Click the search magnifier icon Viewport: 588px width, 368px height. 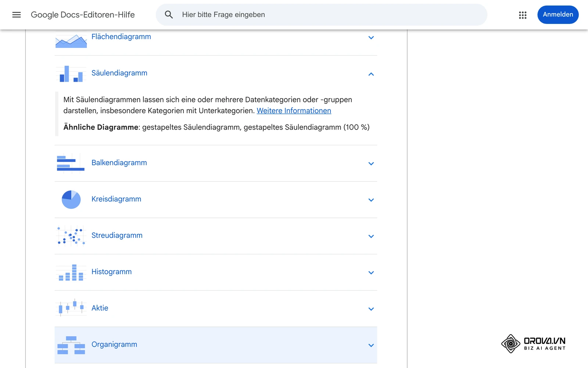[x=169, y=15]
